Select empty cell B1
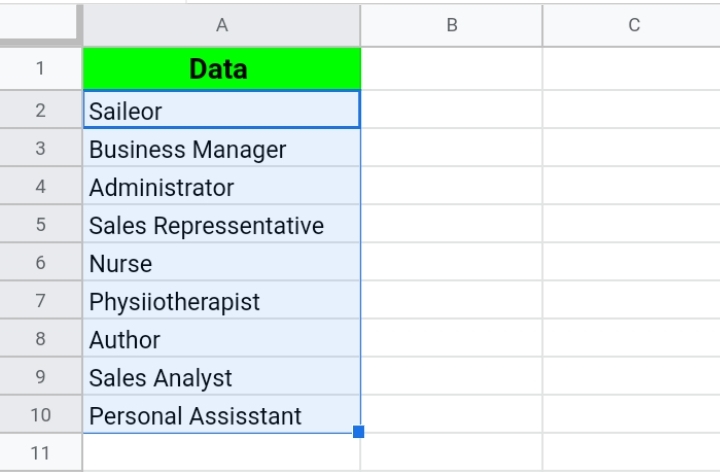 click(451, 68)
